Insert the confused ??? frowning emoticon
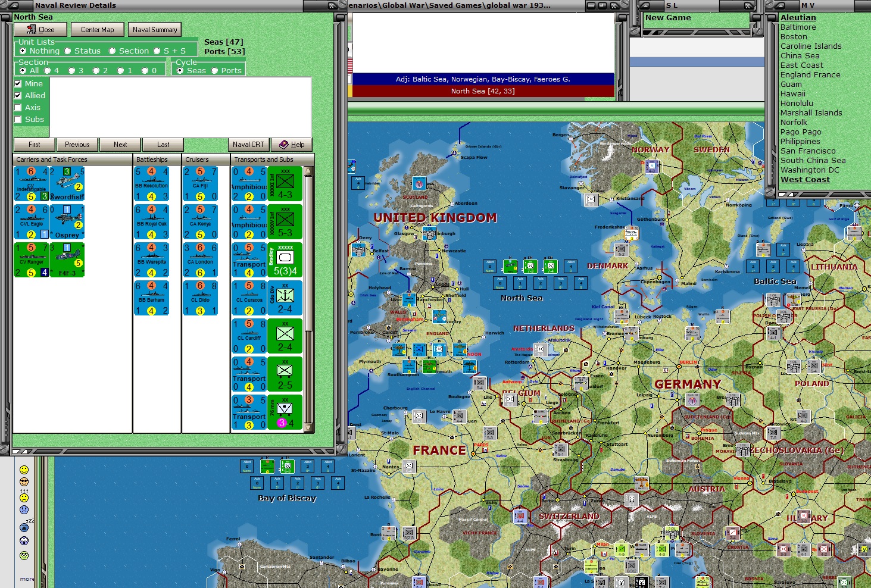This screenshot has height=588, width=871. (24, 496)
